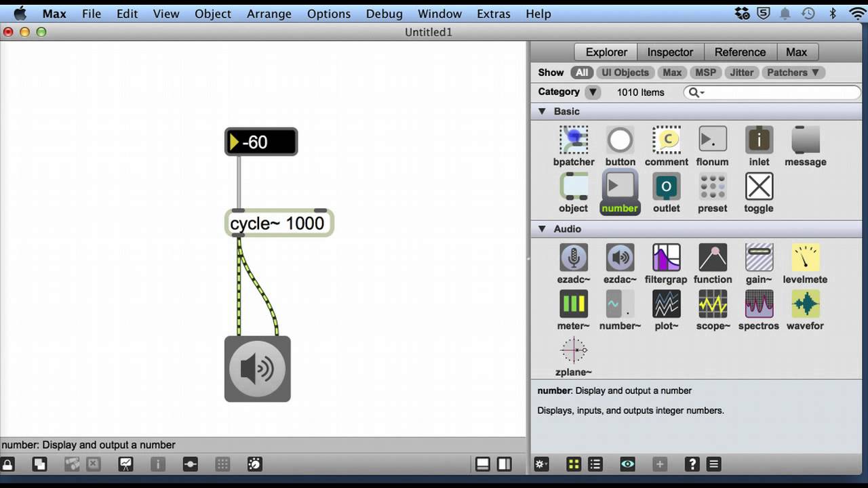This screenshot has width=868, height=488.
Task: Switch Explorer to icon grid view
Action: click(x=574, y=464)
